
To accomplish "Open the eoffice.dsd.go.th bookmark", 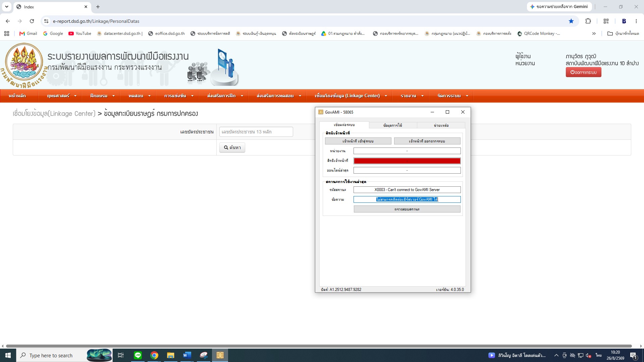I will click(x=166, y=34).
